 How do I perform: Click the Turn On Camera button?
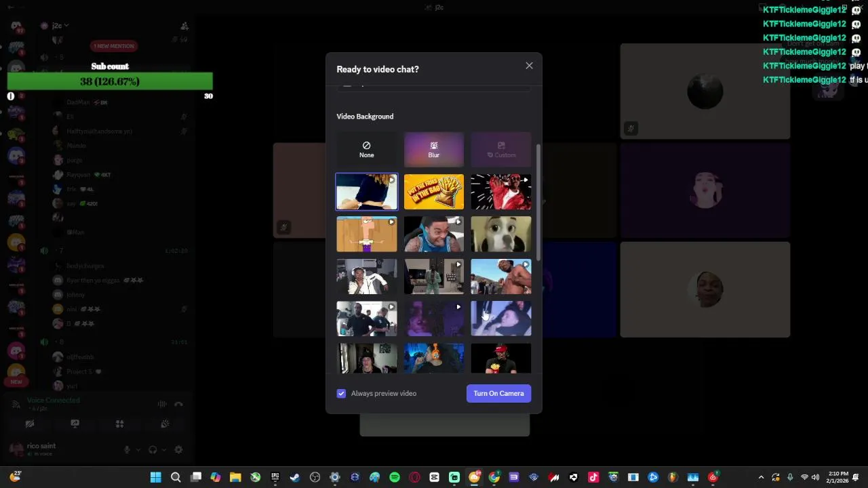498,393
